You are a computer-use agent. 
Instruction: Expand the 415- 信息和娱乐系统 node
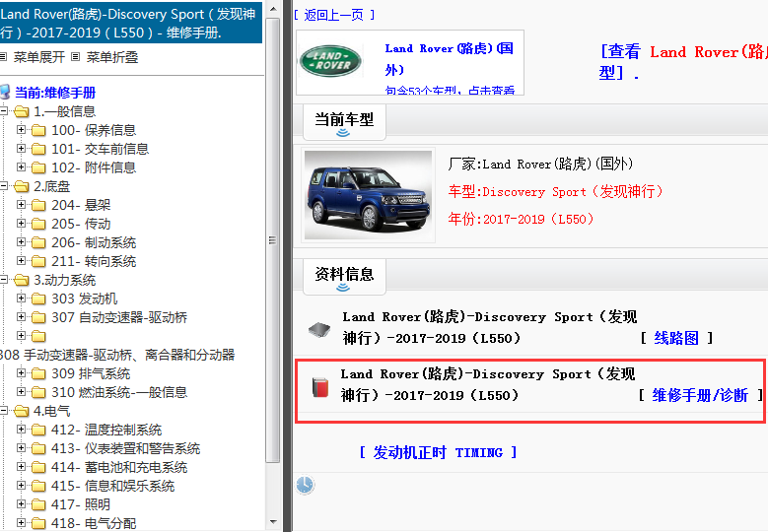click(21, 486)
